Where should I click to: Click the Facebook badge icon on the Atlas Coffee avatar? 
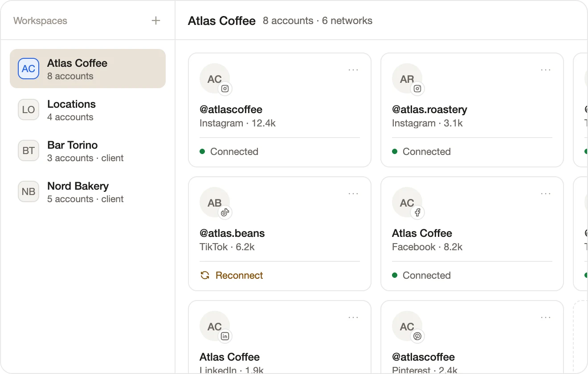(x=417, y=212)
